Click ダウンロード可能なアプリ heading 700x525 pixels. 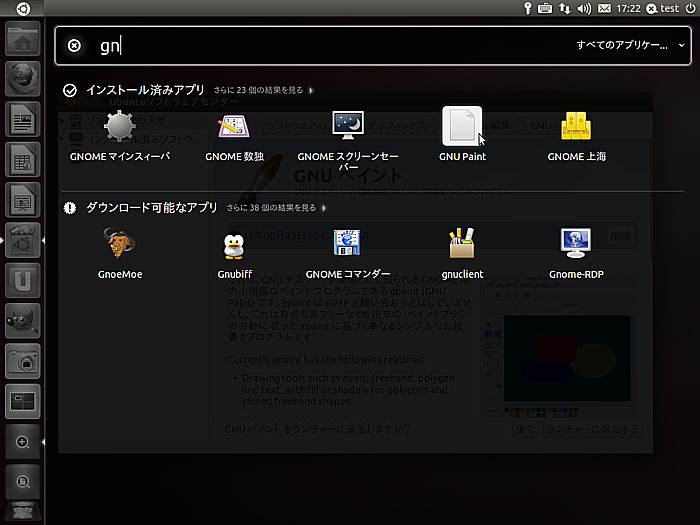click(152, 208)
